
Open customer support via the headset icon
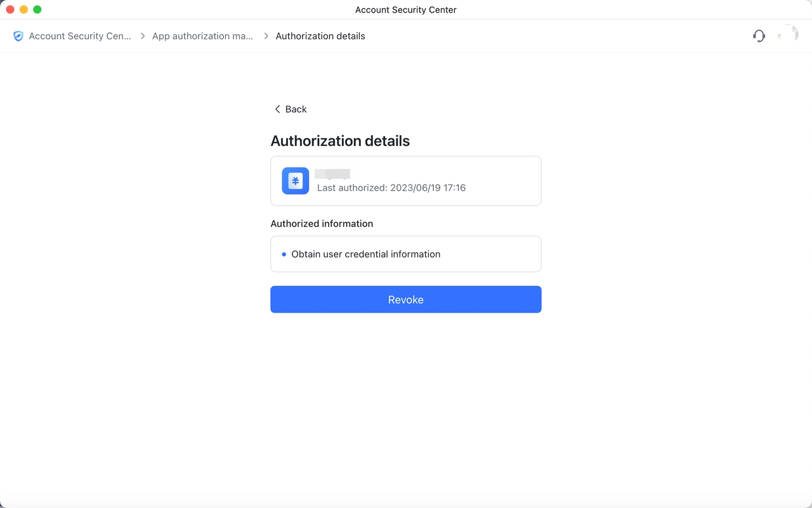pos(759,36)
